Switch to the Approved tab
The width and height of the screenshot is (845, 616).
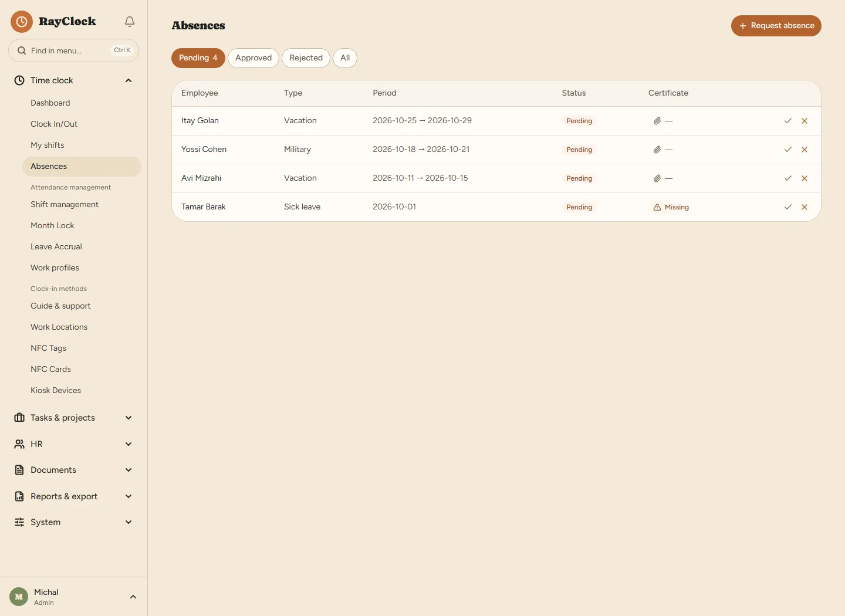[253, 58]
